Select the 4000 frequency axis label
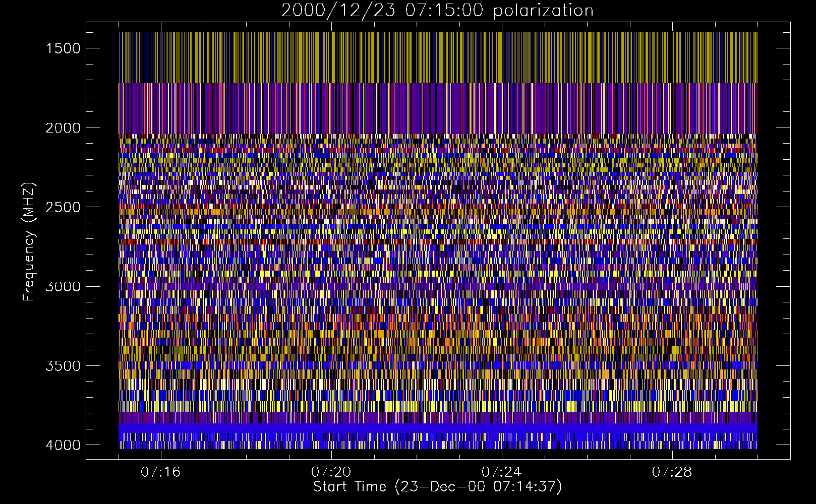Screen dimensions: 816x504 click(x=63, y=445)
